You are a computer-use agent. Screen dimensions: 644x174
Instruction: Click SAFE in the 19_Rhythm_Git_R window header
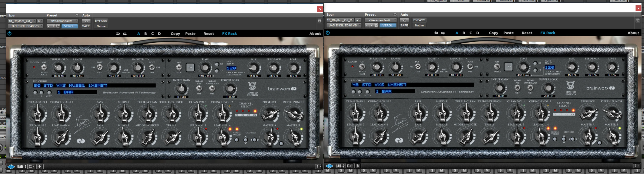404,25
